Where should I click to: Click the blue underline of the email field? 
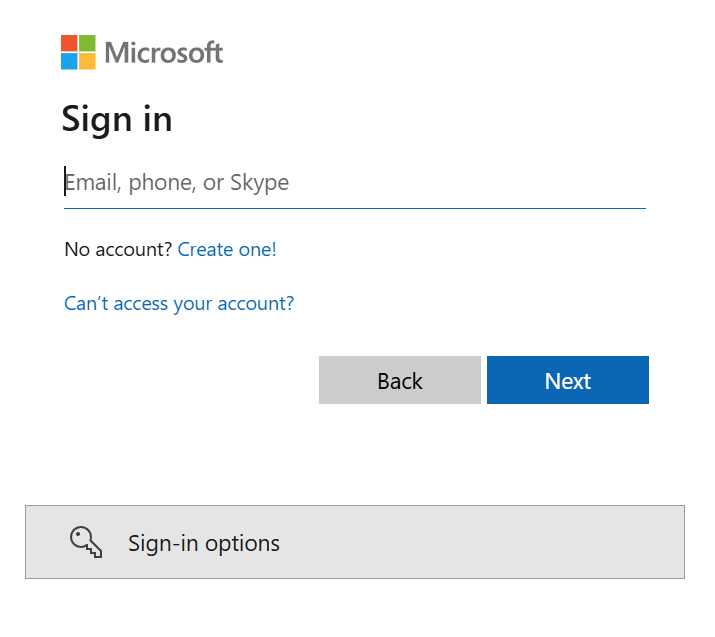(x=354, y=208)
